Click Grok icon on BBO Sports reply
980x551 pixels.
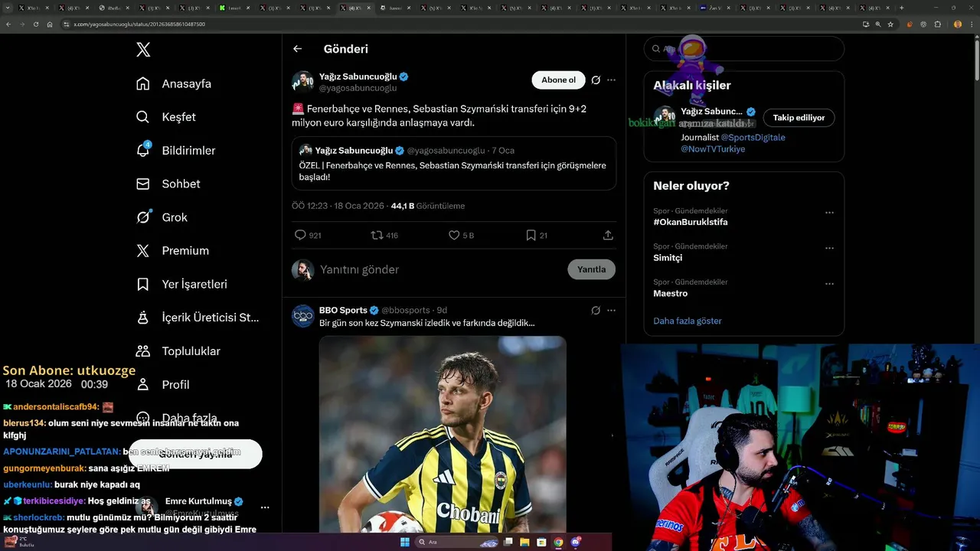[596, 310]
